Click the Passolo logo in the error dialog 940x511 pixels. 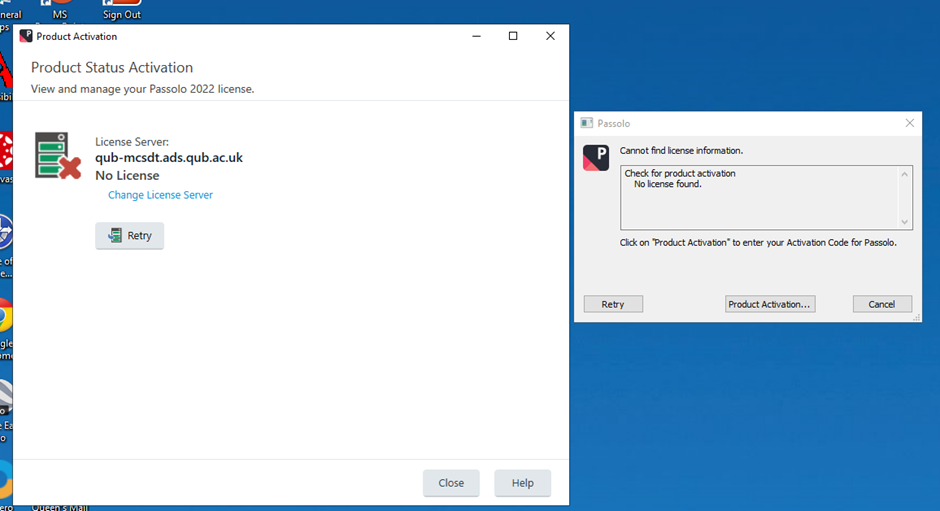click(x=596, y=158)
